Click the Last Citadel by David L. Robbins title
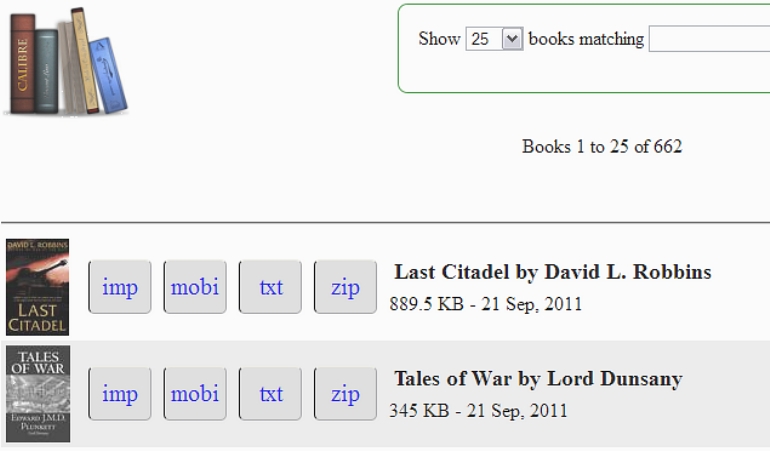770x451 pixels. (552, 272)
